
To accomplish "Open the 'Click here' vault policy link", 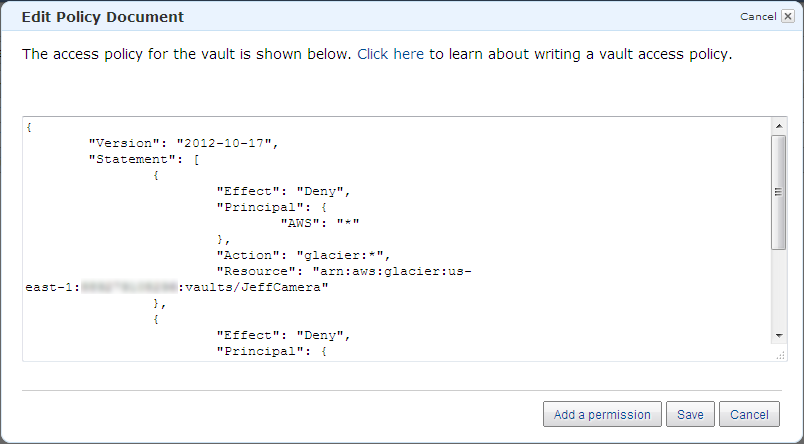I will [x=390, y=54].
